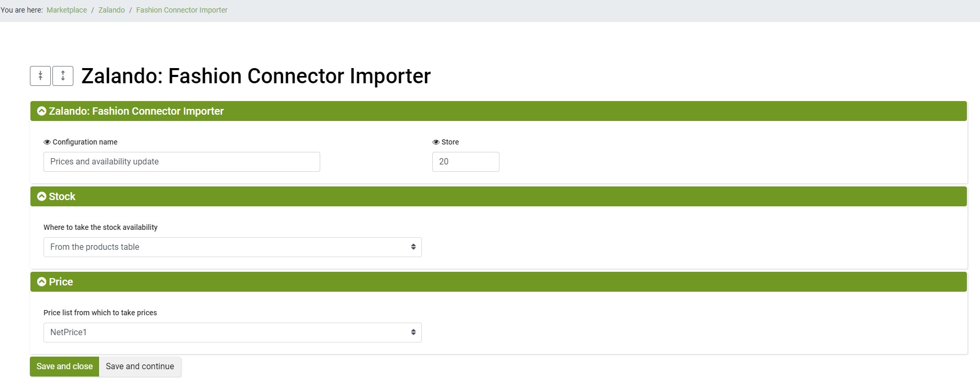Go to Marketplace in the breadcrumb
980x387 pixels.
tap(67, 10)
